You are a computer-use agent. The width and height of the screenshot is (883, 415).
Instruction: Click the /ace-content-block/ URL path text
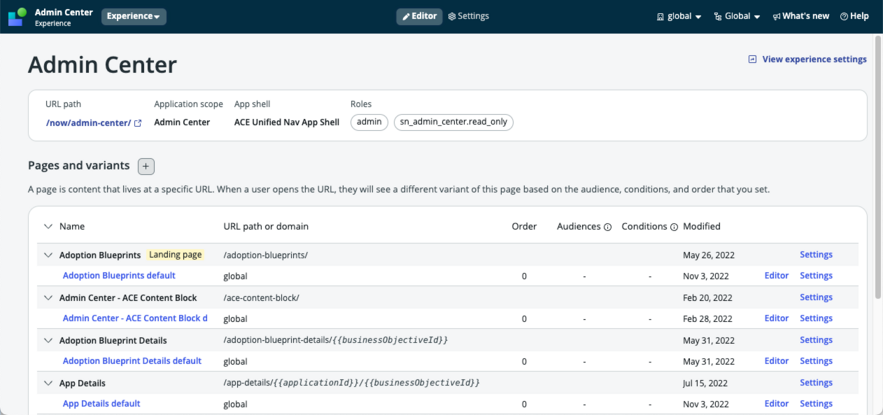(261, 298)
